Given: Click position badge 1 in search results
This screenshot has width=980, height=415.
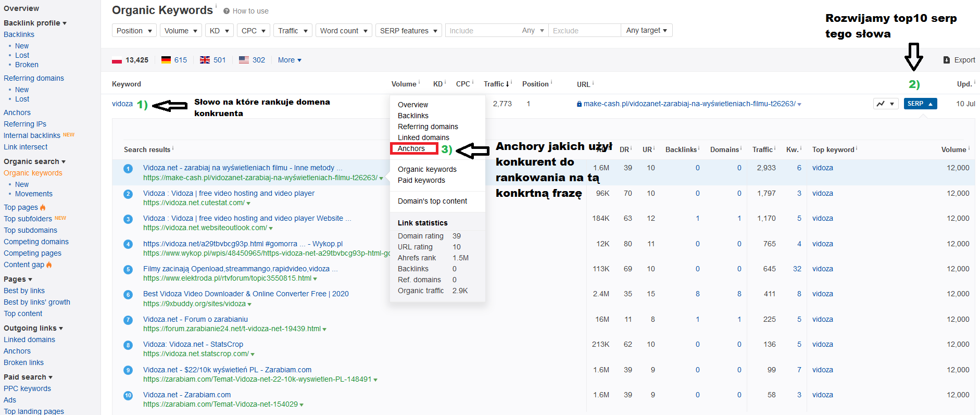Looking at the screenshot, I should (128, 168).
